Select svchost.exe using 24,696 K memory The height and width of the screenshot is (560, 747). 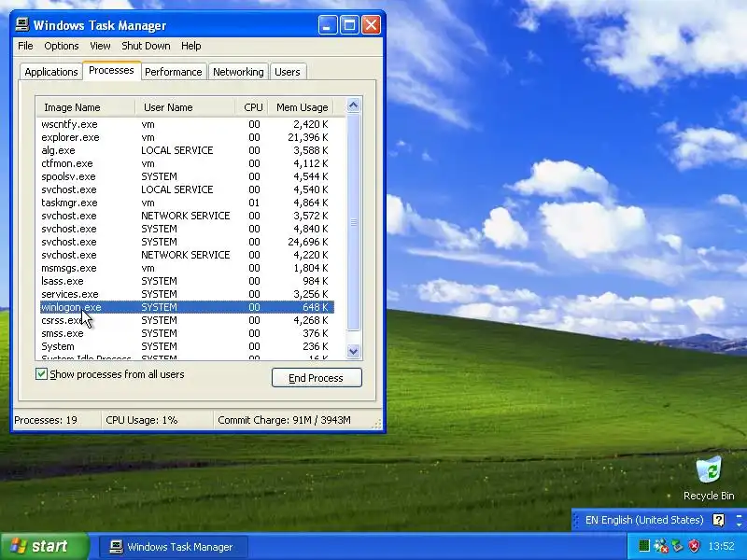point(188,242)
